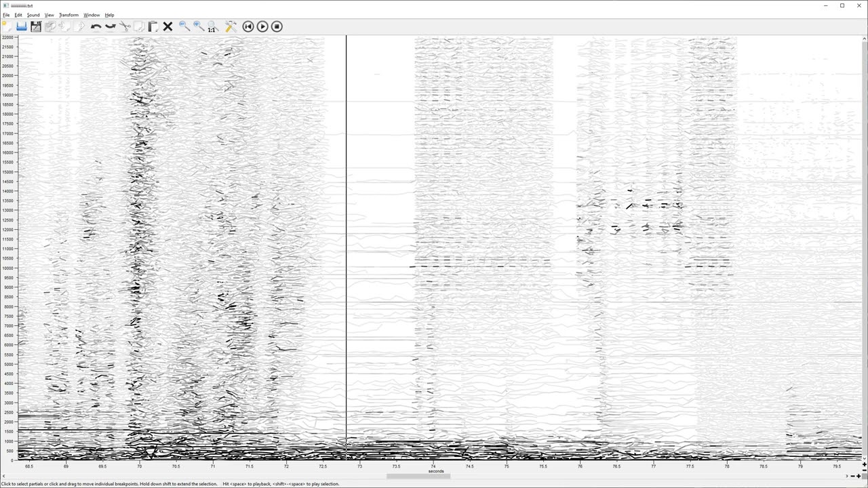
Task: Click the export document toolbar icon
Action: 79,26
